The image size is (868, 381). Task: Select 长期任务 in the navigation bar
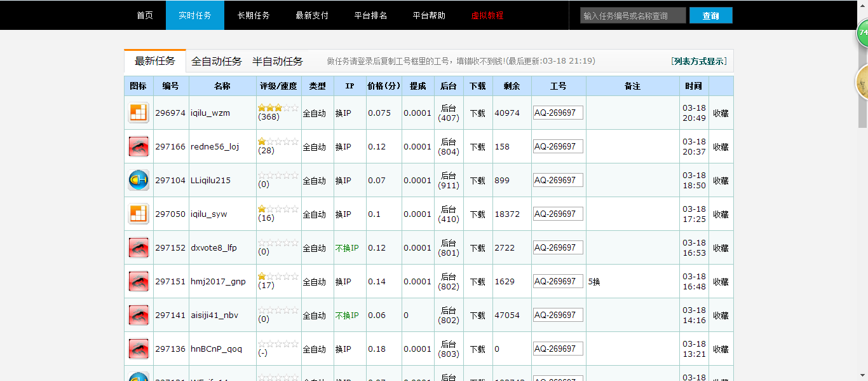tap(254, 15)
